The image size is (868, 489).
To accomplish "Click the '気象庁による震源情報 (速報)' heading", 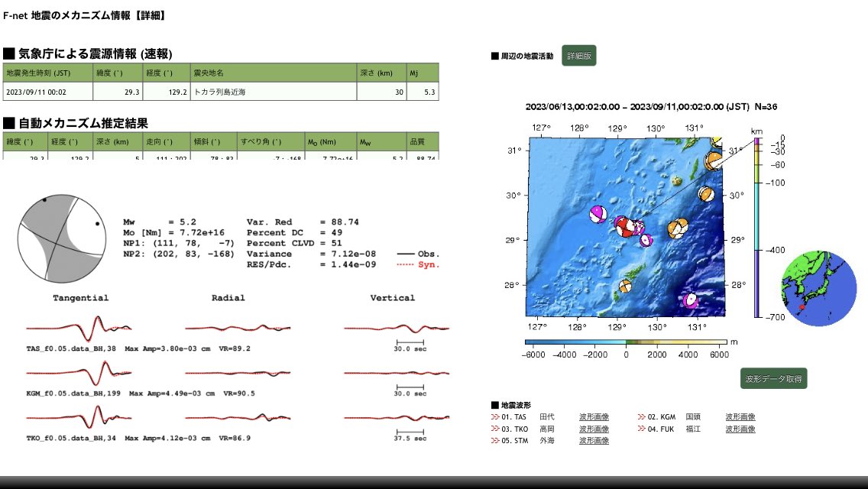I will click(x=96, y=53).
